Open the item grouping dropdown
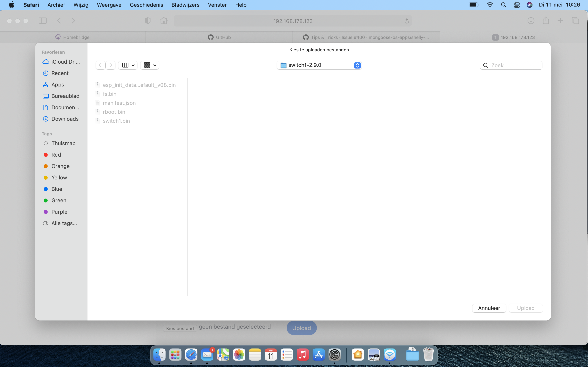 click(149, 65)
